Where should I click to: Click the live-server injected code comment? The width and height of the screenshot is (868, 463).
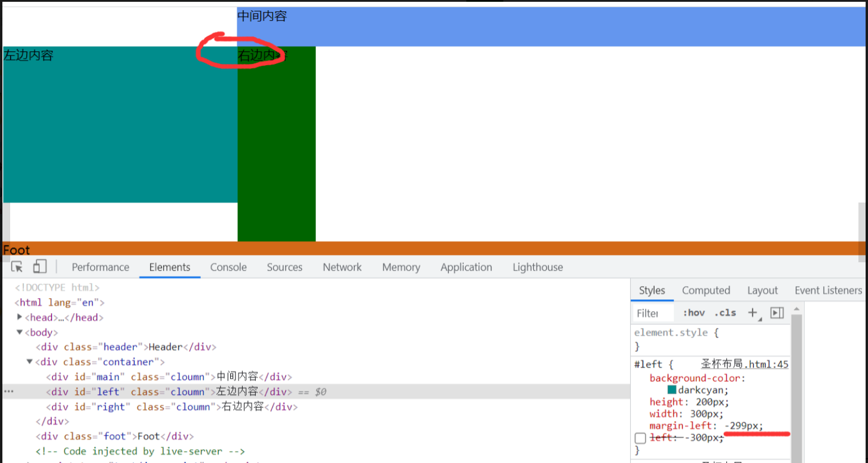[x=140, y=451]
